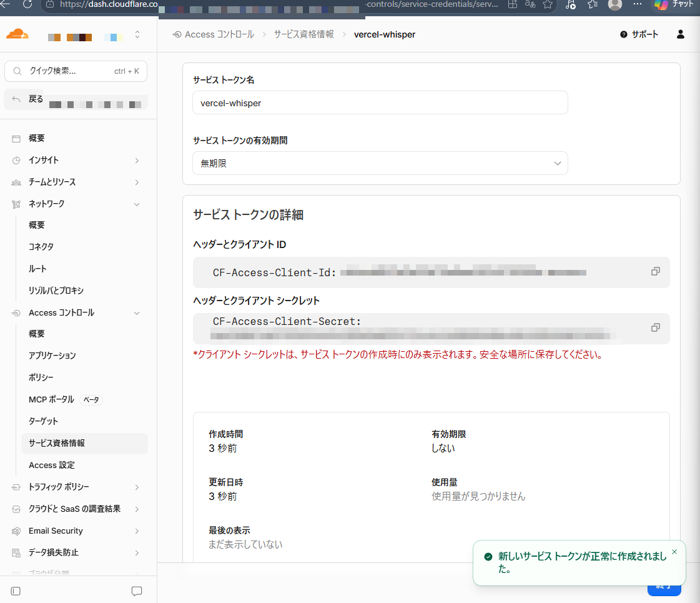The image size is (700, 603).
Task: Click the ネットワーク icon
Action: click(16, 204)
